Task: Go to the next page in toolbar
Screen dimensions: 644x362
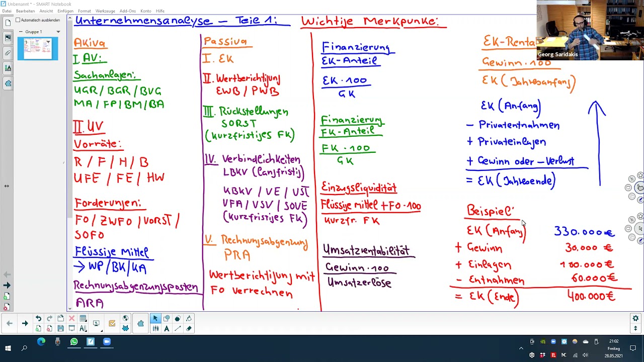Action: [x=25, y=323]
